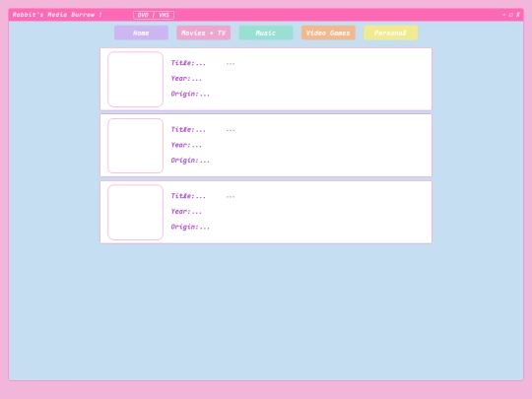This screenshot has width=532, height=399.
Task: Click the "Origin:..." text in the second card
Action: click(x=190, y=161)
